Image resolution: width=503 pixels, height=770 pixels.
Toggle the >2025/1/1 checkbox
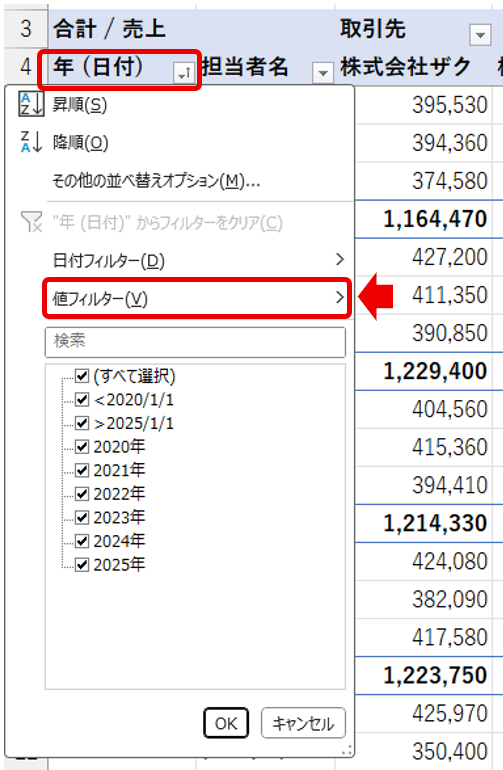(82, 423)
